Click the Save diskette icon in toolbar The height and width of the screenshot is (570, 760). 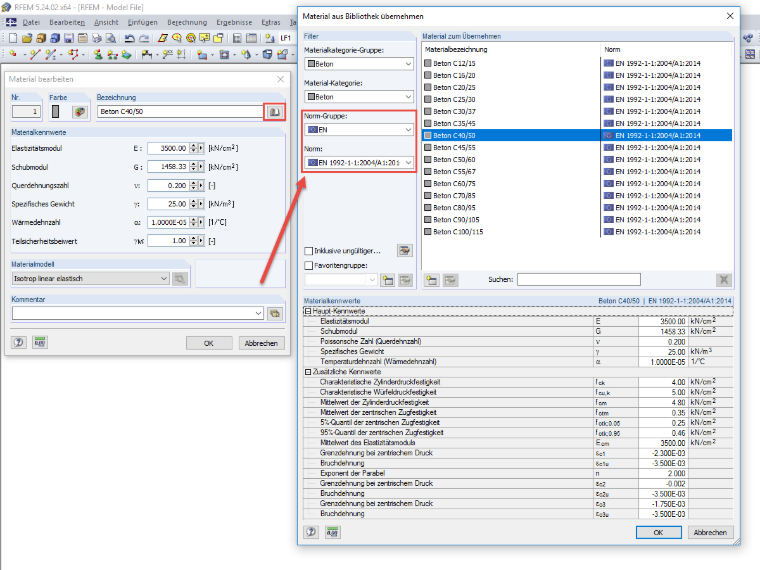69,38
